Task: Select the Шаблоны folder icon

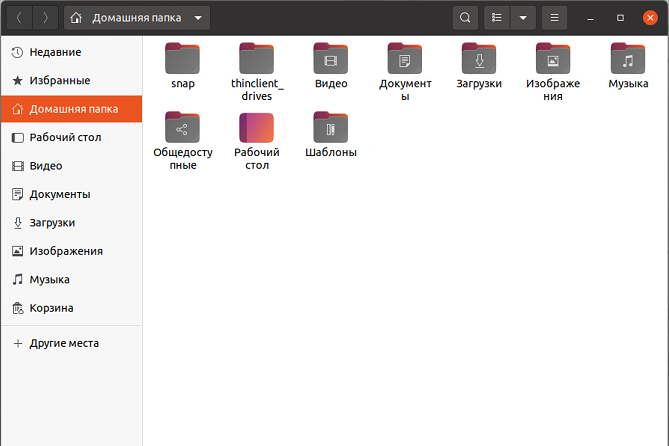Action: 331,128
